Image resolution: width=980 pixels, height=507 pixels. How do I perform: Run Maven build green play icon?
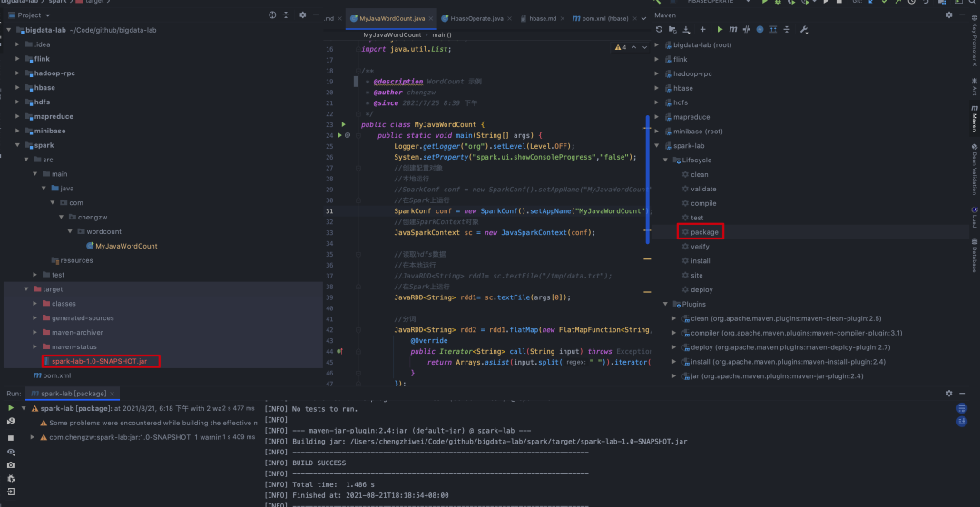point(720,29)
